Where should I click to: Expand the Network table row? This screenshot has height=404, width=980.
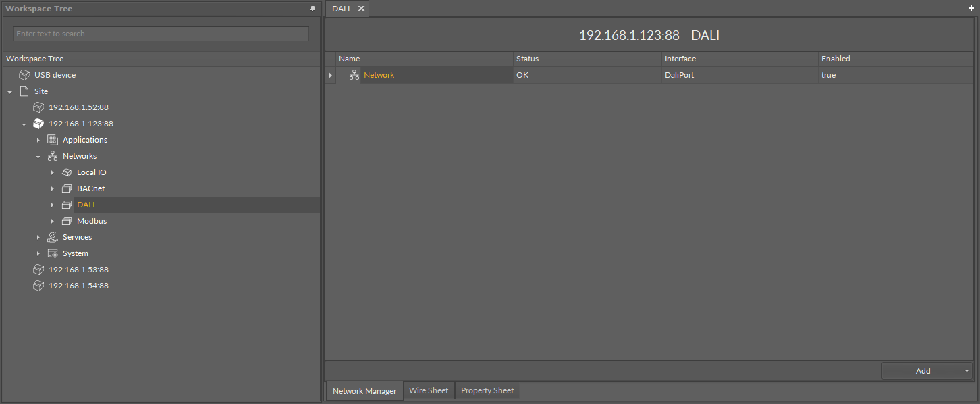(331, 75)
